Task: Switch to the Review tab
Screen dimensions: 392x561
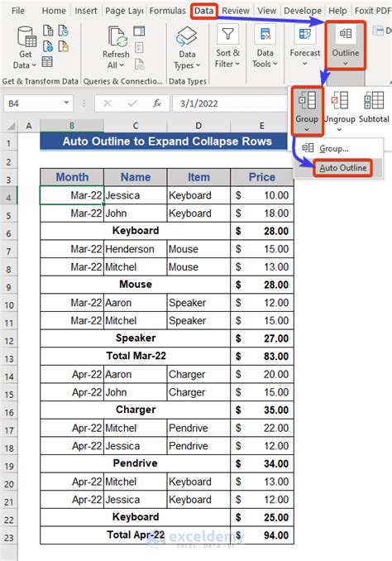Action: point(236,11)
